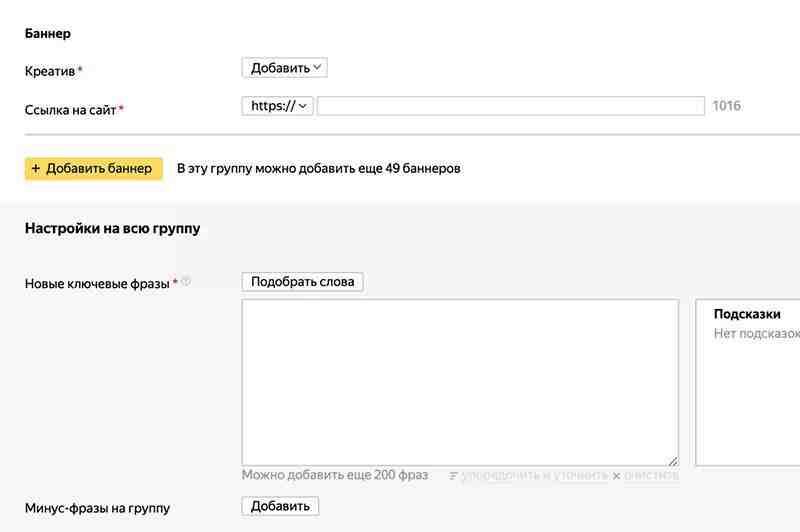Open the https:// protocol dropdown
Image resolution: width=800 pixels, height=532 pixels.
coord(277,106)
